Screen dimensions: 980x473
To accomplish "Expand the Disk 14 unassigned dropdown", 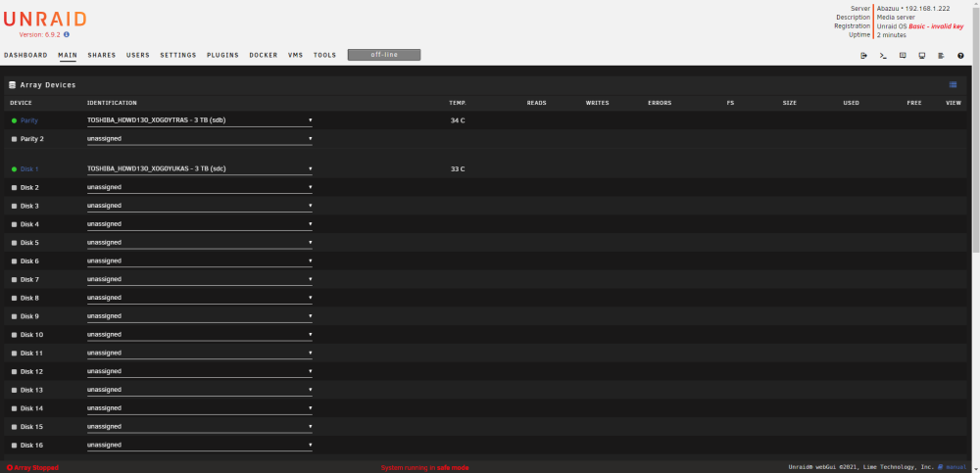I will point(200,408).
